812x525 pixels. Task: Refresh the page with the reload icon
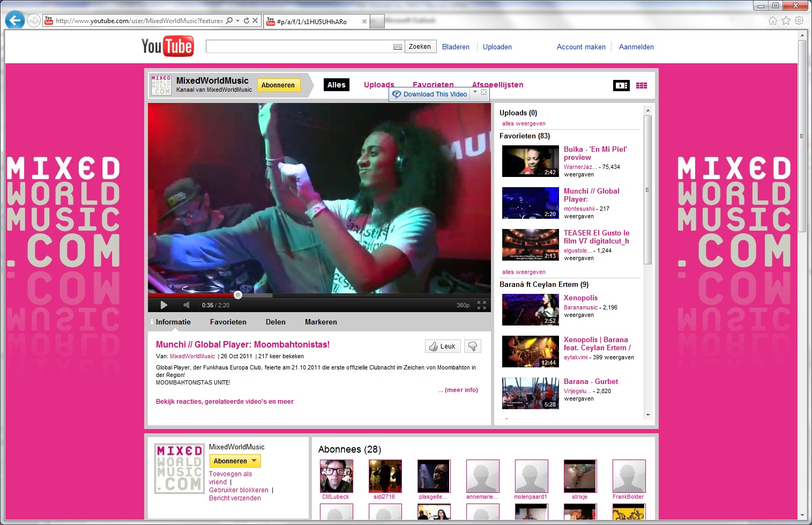coord(246,20)
